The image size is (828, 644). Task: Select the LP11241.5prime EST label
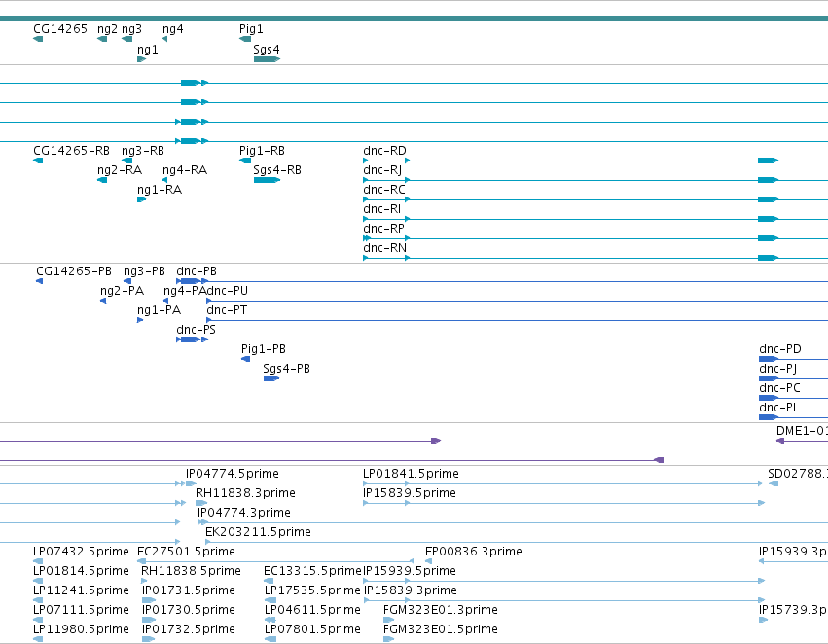(81, 590)
